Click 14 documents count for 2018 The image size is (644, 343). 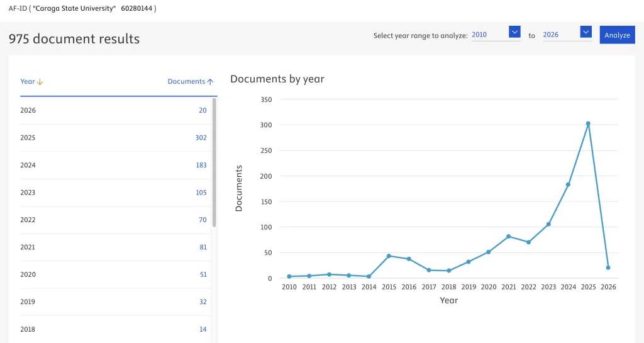click(203, 330)
